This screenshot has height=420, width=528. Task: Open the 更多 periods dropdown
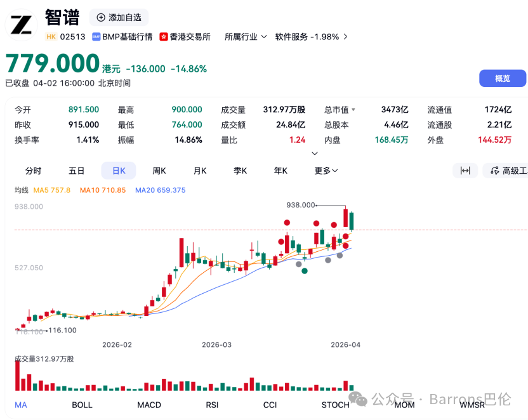326,171
